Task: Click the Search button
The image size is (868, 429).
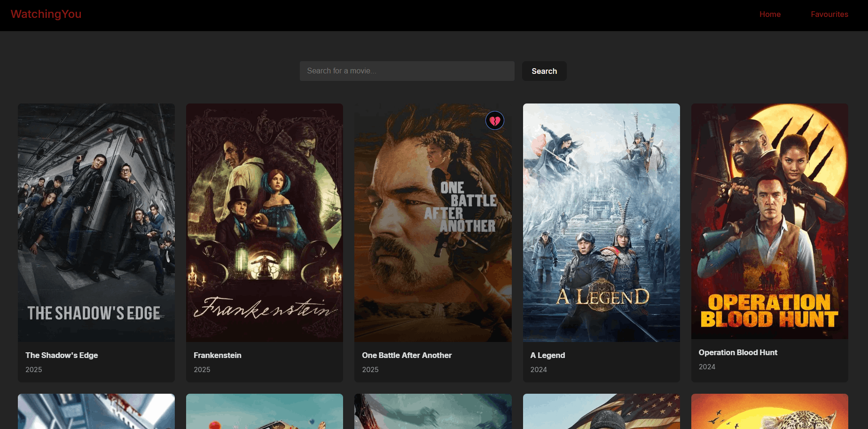Action: [544, 71]
